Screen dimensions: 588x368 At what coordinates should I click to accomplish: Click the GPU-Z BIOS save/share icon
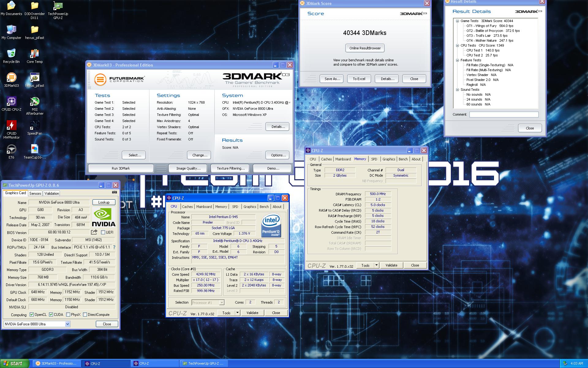pos(94,232)
